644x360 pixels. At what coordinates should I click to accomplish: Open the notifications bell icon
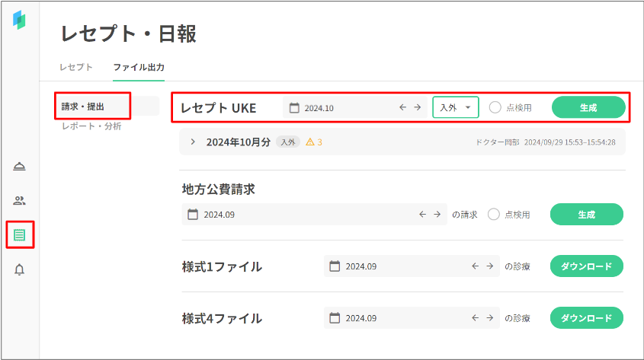pyautogui.click(x=20, y=269)
